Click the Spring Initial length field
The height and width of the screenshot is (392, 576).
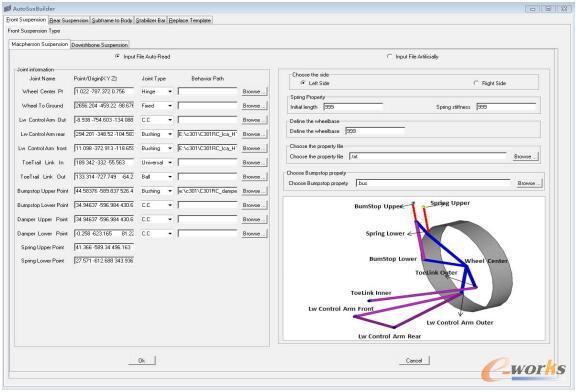353,107
